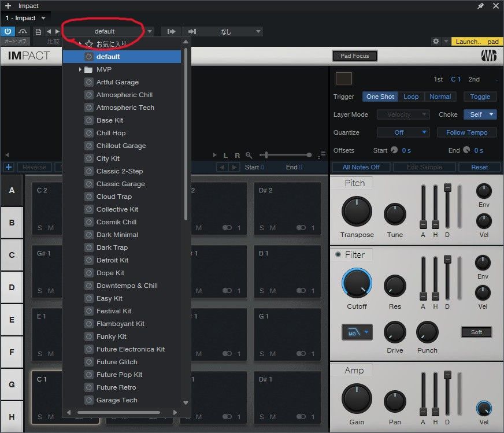Expand the MVP preset folder
This screenshot has width=504, height=433.
coord(80,69)
